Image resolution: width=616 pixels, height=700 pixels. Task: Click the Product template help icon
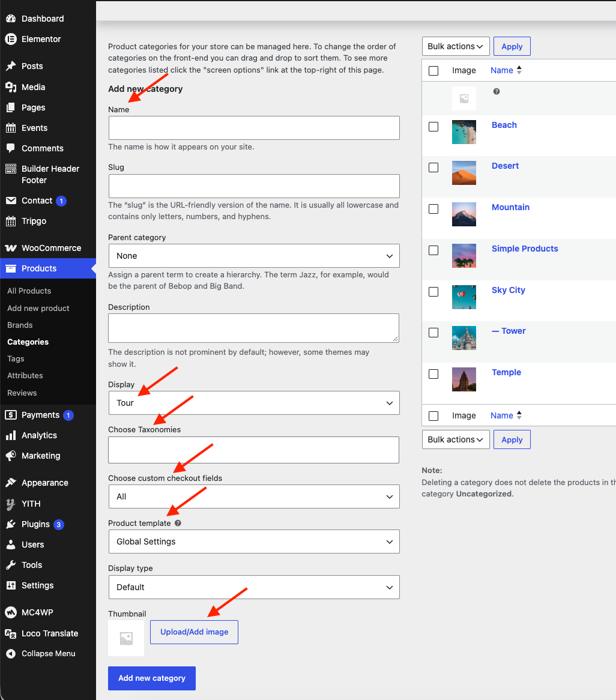coord(178,523)
